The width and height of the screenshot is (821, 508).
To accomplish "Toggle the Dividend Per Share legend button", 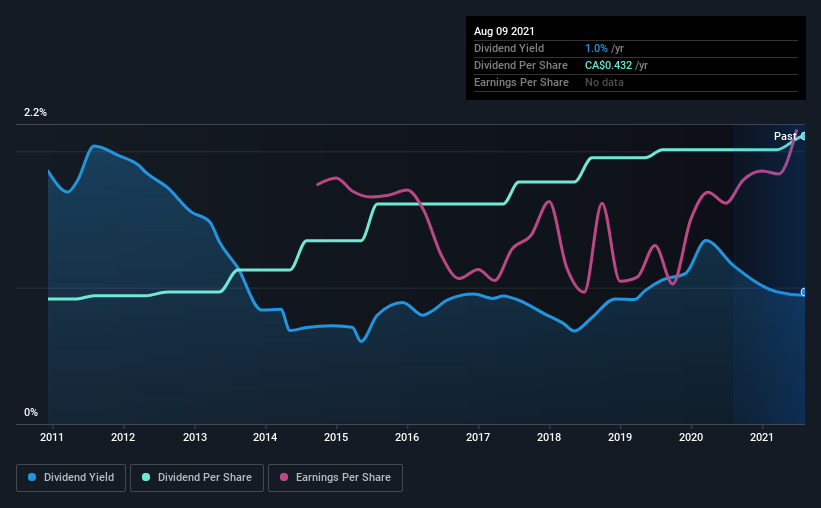I will tap(197, 478).
